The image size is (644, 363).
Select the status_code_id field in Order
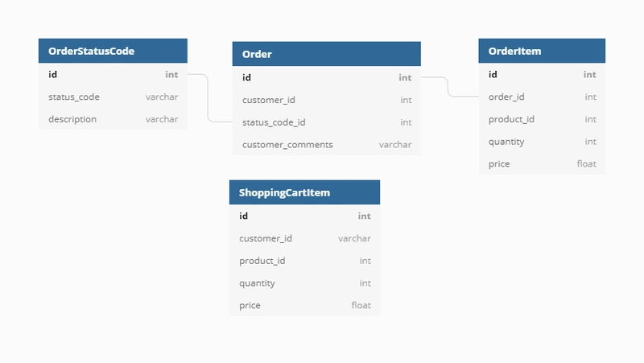tap(327, 122)
